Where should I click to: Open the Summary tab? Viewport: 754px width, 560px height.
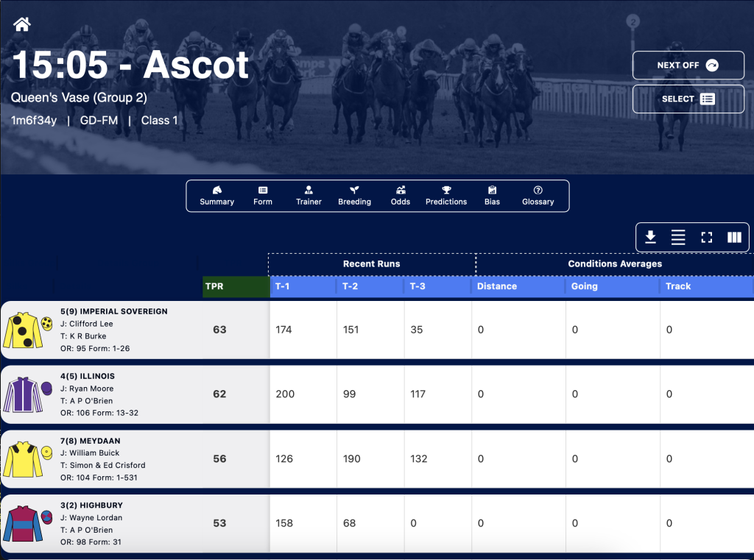tap(217, 196)
